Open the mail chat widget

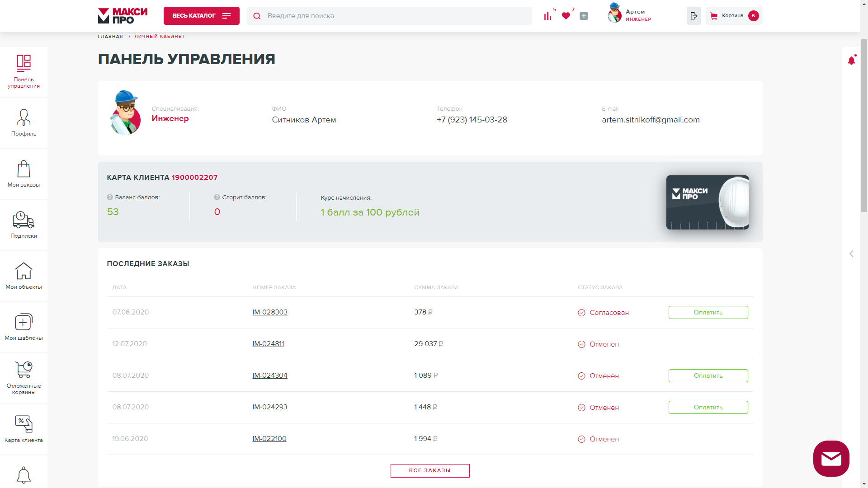[x=831, y=459]
